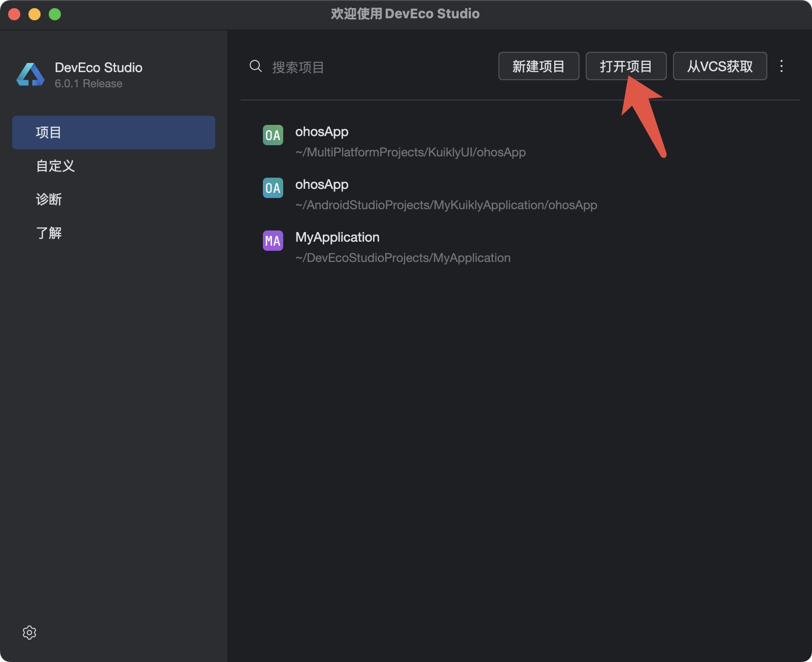Click path ~/DevEcoStudioProjects/MyApplication

click(x=403, y=258)
